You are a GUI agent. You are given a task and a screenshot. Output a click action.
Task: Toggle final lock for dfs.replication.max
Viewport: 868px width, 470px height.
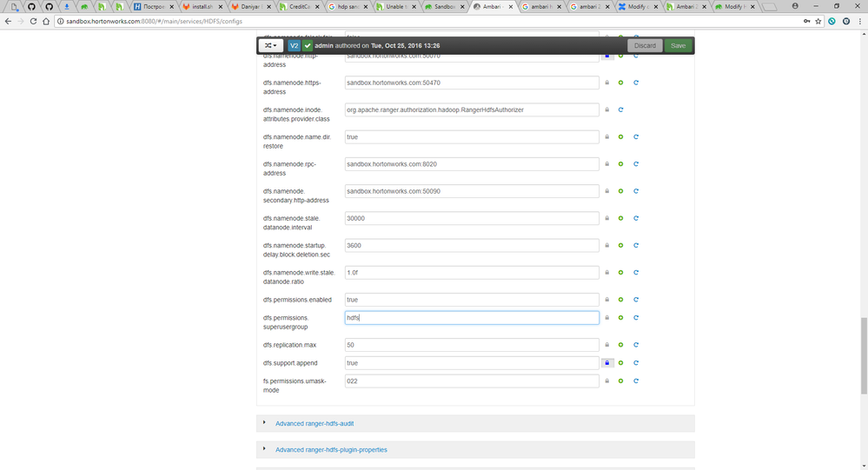[x=606, y=345]
